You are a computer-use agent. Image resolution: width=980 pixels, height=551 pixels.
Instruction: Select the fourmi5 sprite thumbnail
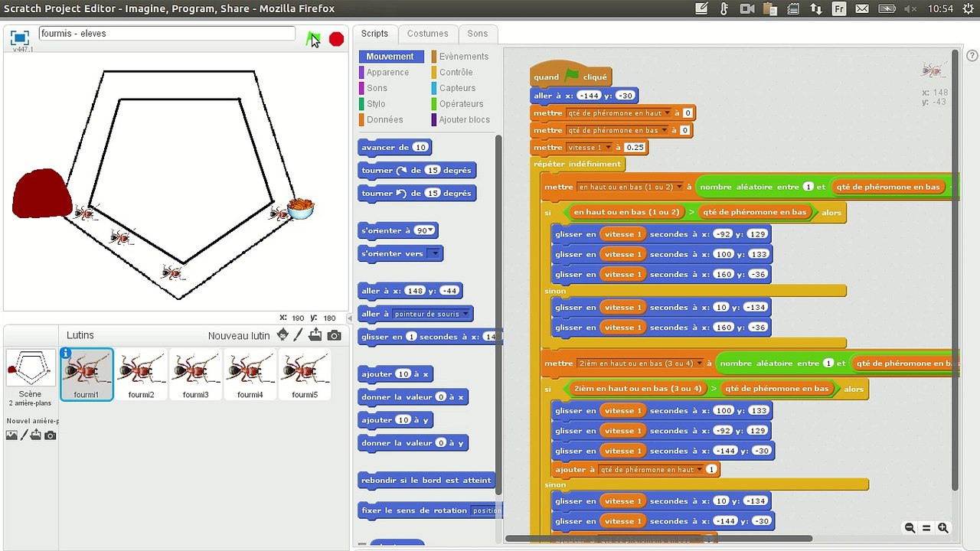click(x=305, y=374)
